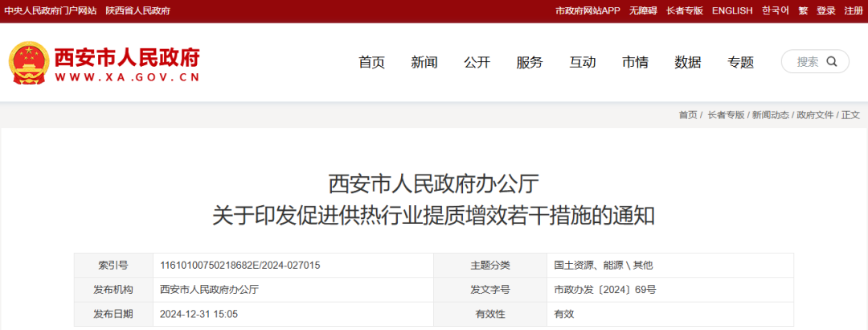Click the 西安市人民政府 site title
868x330 pixels.
[126, 56]
